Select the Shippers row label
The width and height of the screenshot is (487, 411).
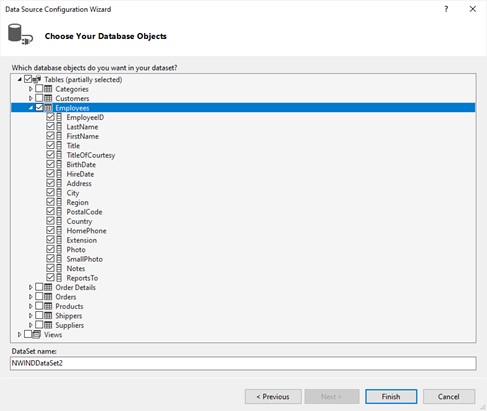(x=69, y=316)
